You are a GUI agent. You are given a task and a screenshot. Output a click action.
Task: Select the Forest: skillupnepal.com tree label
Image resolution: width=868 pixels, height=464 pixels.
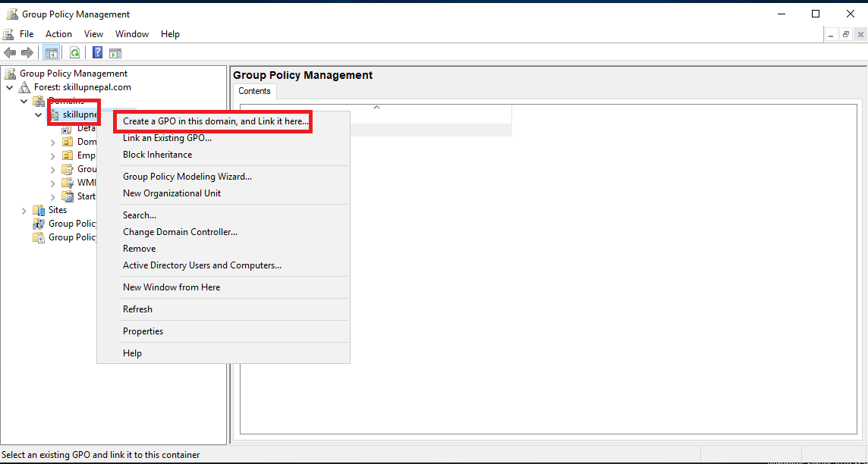83,87
